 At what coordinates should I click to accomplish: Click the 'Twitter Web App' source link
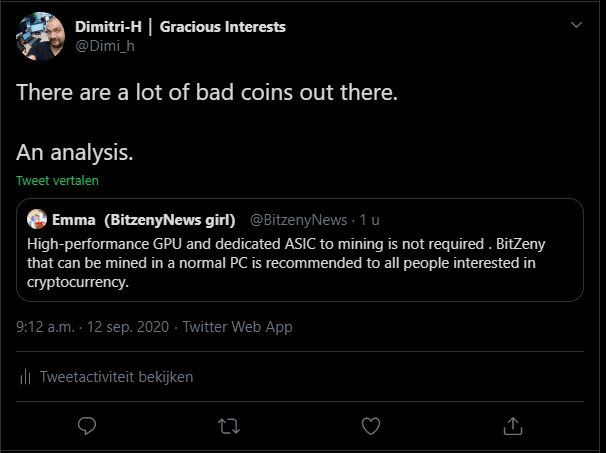point(237,326)
